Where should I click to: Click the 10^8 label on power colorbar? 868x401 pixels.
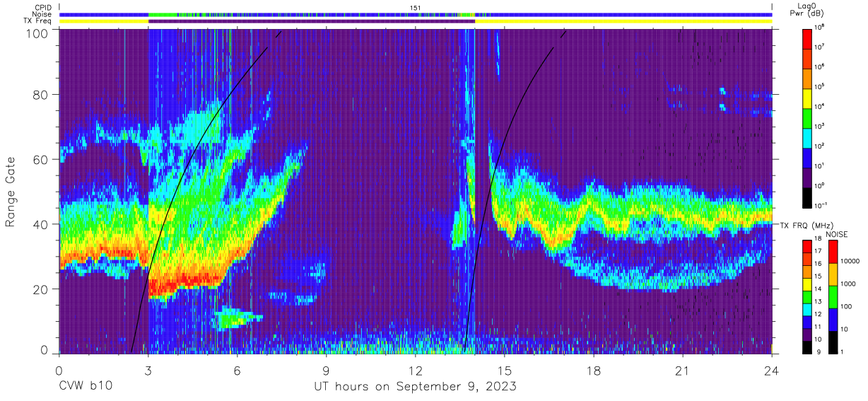821,27
